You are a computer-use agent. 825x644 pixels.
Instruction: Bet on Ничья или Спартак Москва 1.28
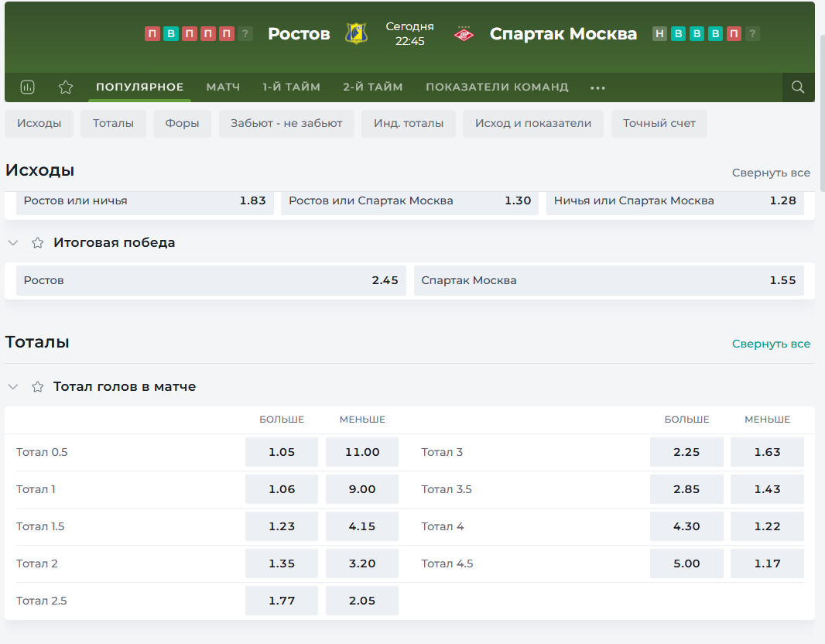675,201
